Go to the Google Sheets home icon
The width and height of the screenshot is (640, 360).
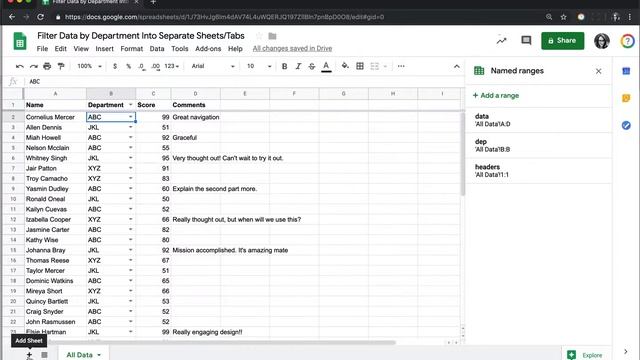[x=20, y=41]
